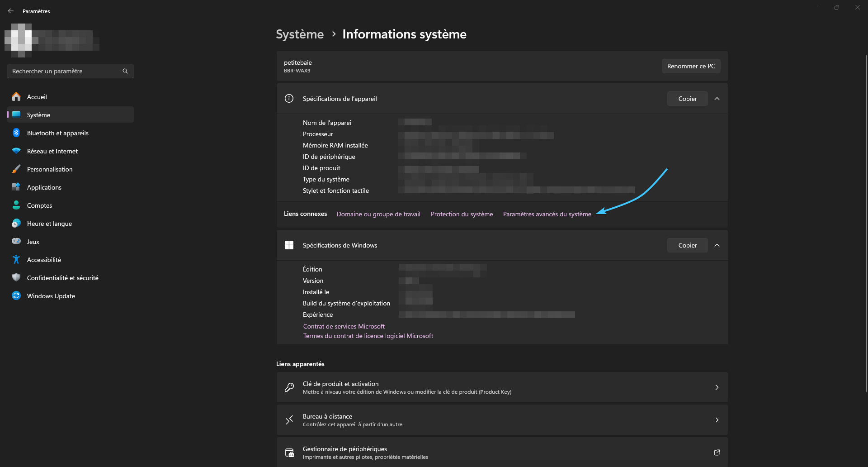
Task: Click the Jeux gamepad icon
Action: 16,242
